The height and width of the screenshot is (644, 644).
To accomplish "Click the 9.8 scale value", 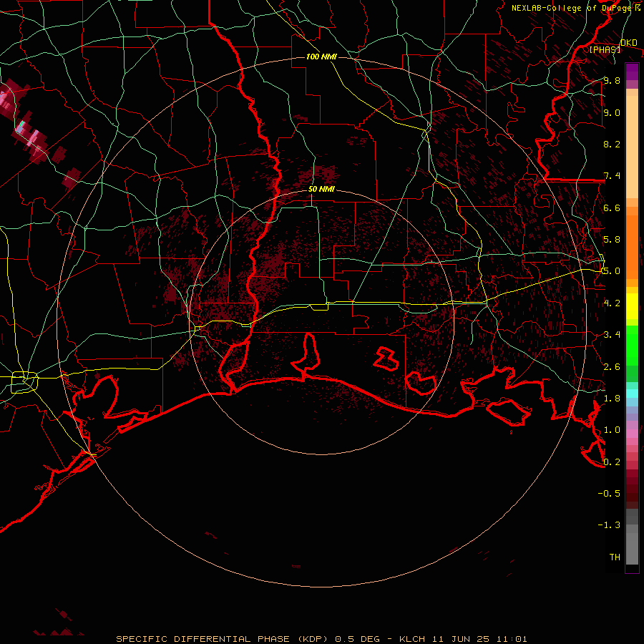I will click(x=612, y=80).
